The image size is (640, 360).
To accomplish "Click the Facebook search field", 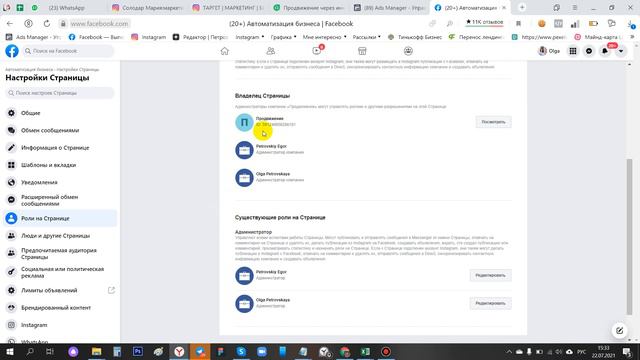I will point(68,51).
